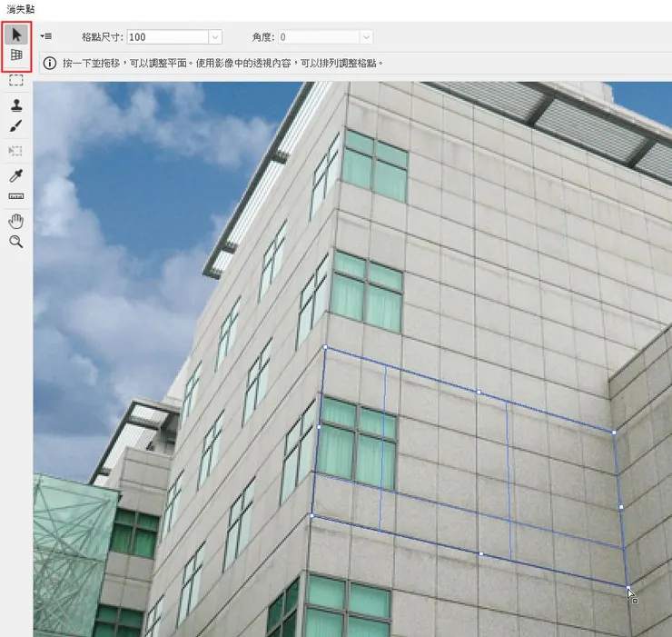
Task: Select the Create Plane grid tool
Action: click(16, 55)
